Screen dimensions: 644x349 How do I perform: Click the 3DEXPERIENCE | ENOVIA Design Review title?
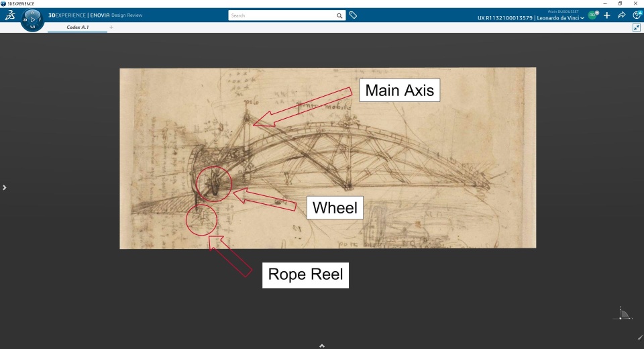[x=95, y=15]
